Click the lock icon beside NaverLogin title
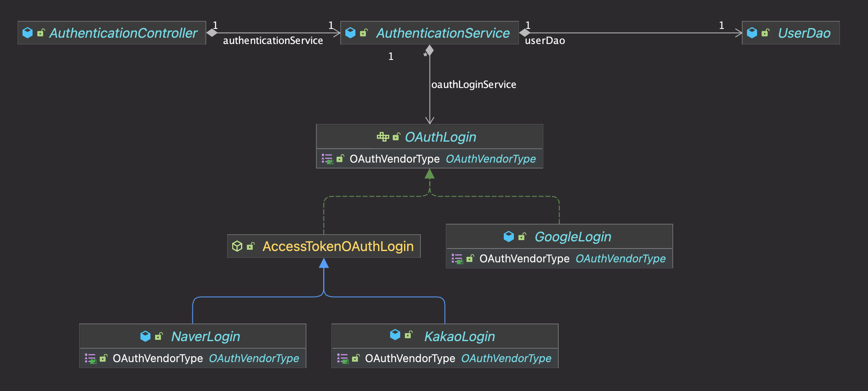This screenshot has height=391, width=868. coord(159,336)
